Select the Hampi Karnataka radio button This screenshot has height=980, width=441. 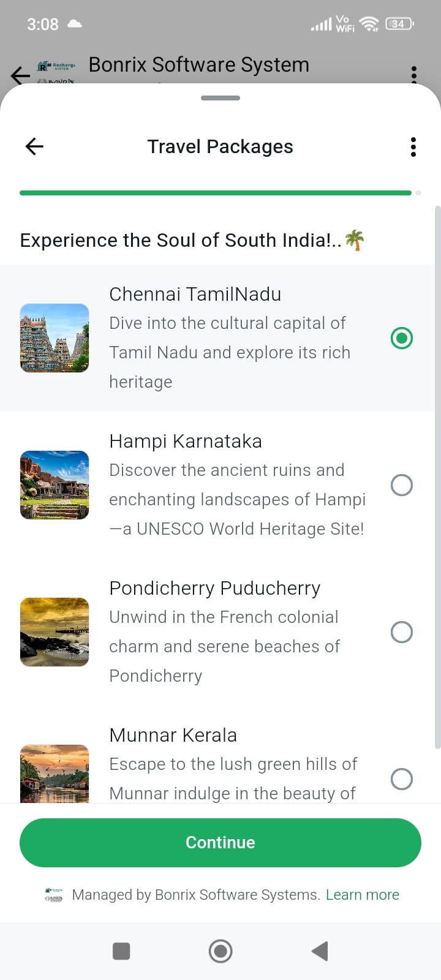402,485
